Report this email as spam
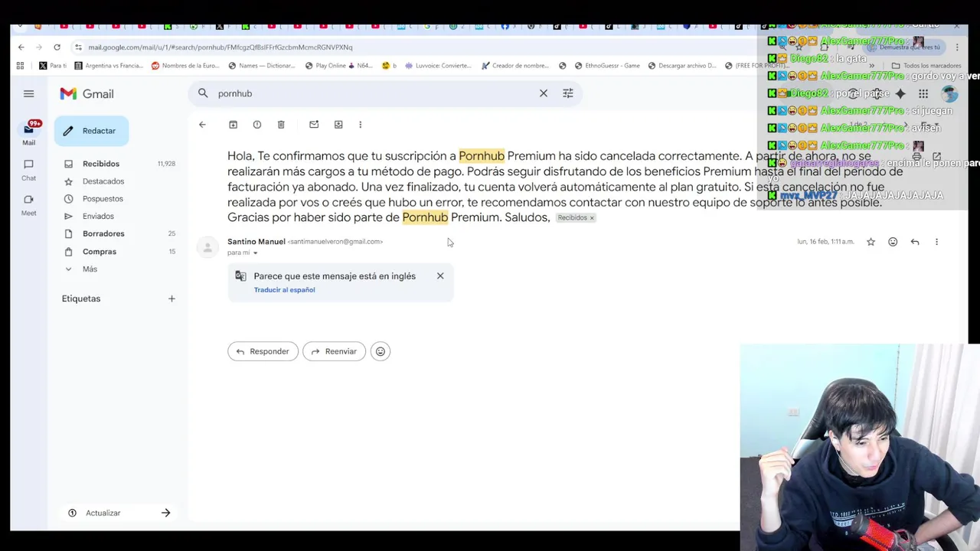 coord(257,124)
